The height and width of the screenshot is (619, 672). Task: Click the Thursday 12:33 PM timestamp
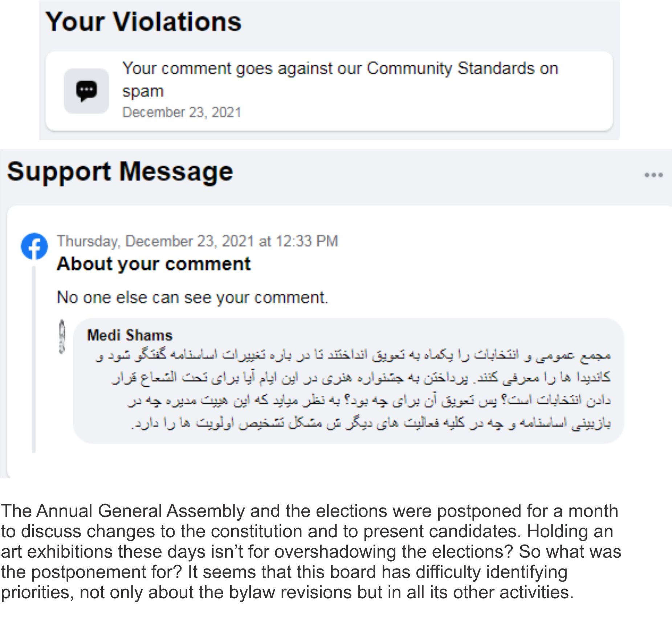197,241
